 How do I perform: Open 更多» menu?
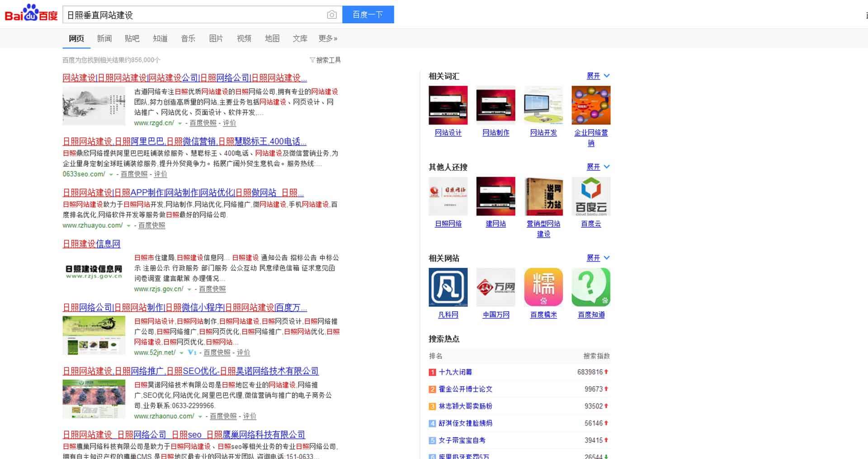click(328, 38)
